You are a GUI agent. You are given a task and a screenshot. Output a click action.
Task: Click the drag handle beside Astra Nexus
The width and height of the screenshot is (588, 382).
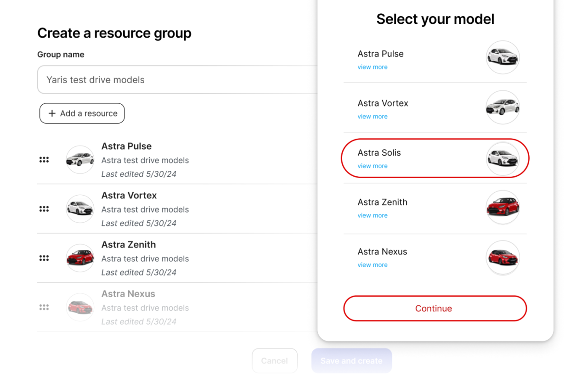[44, 307]
